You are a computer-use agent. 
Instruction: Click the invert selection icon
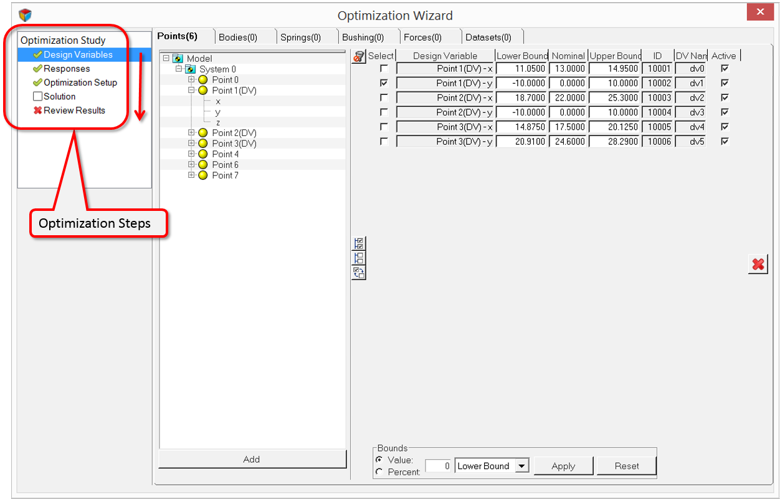[x=359, y=272]
